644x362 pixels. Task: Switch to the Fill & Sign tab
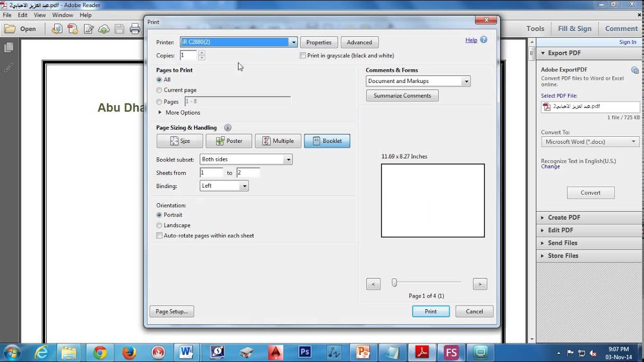575,29
